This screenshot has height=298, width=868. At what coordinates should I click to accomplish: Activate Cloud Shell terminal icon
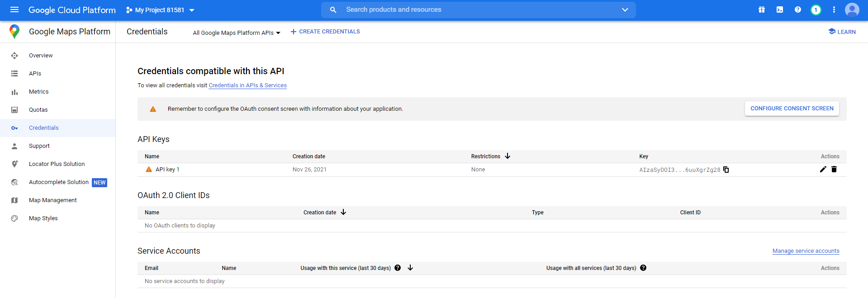pyautogui.click(x=780, y=9)
